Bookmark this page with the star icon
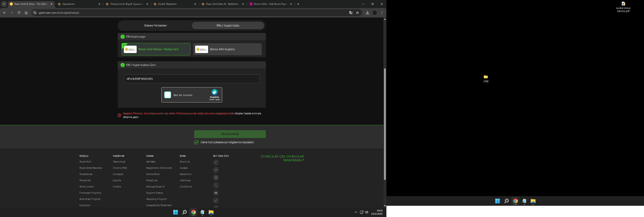 [357, 13]
